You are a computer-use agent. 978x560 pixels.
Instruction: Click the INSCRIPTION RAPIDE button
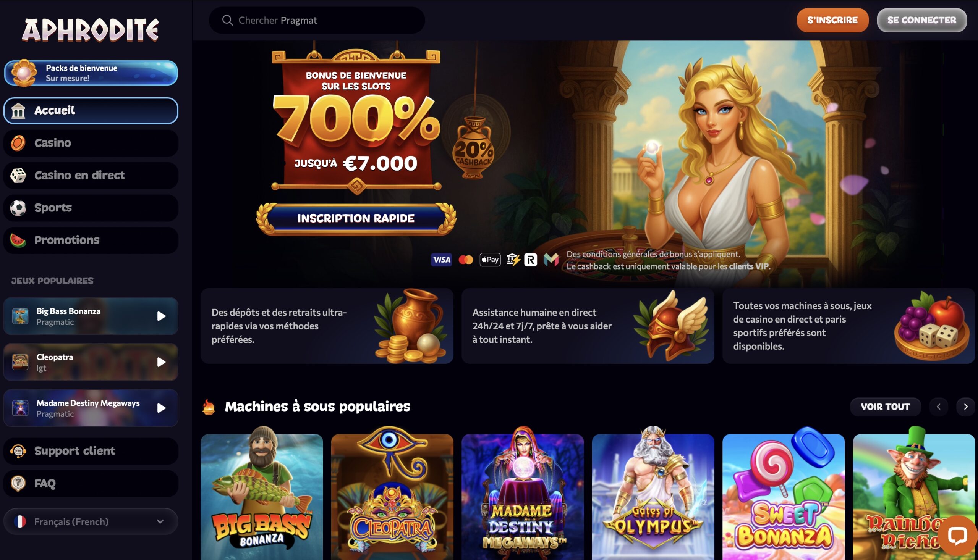[356, 218]
